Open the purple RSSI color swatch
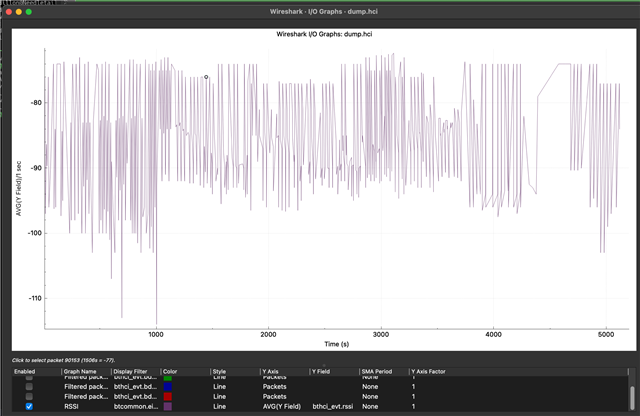The width and height of the screenshot is (640, 416). [167, 406]
